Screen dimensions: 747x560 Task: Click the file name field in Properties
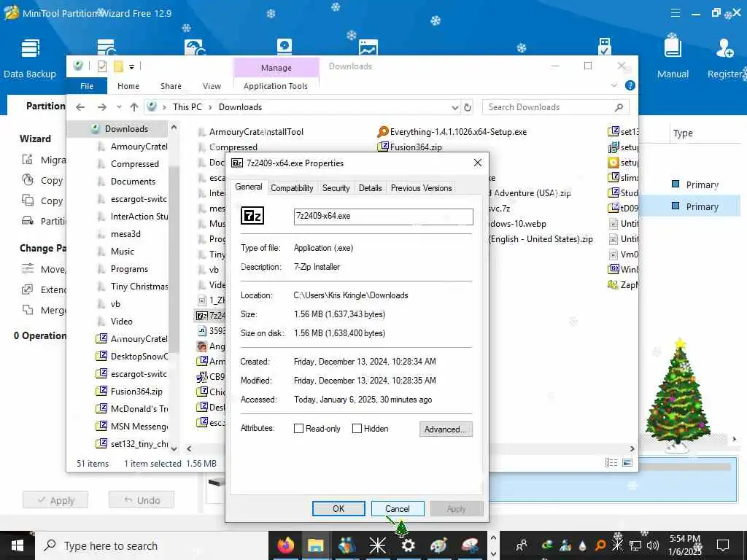(384, 216)
